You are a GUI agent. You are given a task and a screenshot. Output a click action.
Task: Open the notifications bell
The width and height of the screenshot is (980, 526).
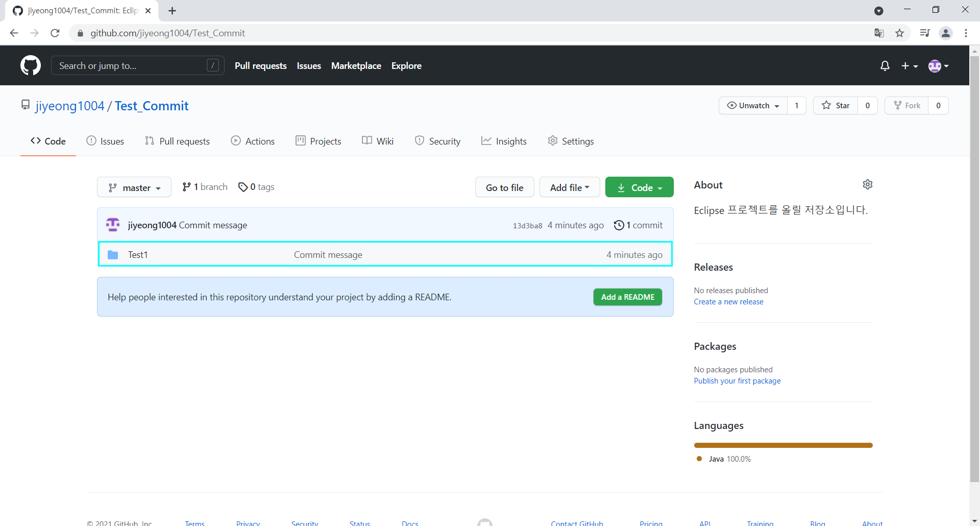click(885, 66)
